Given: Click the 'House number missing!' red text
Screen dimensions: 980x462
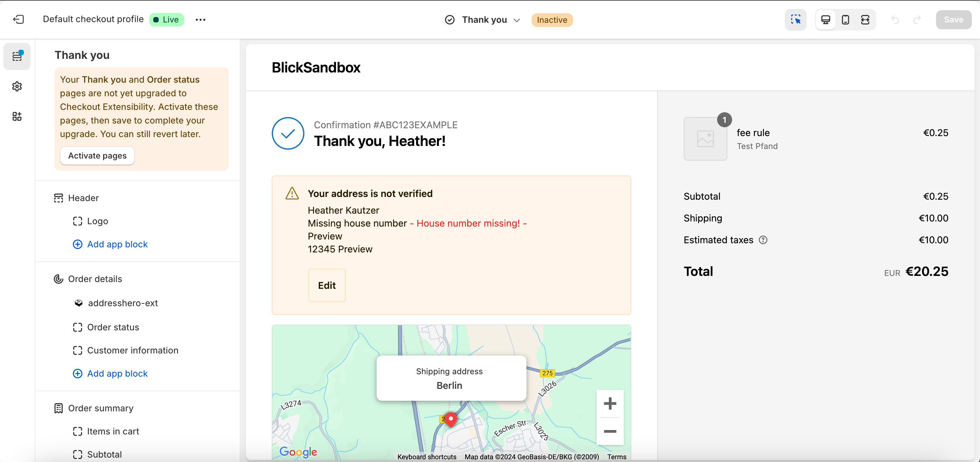Looking at the screenshot, I should (x=468, y=223).
